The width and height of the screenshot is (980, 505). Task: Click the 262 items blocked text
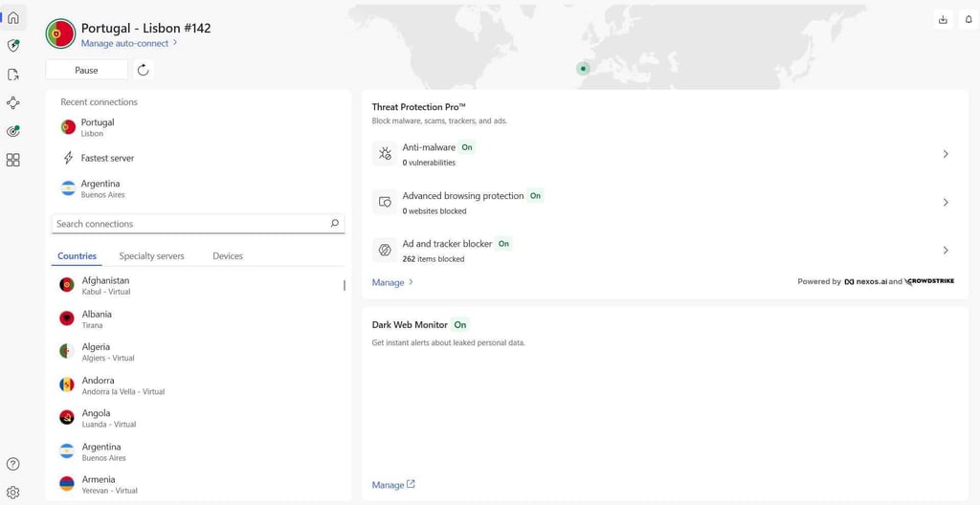(434, 259)
